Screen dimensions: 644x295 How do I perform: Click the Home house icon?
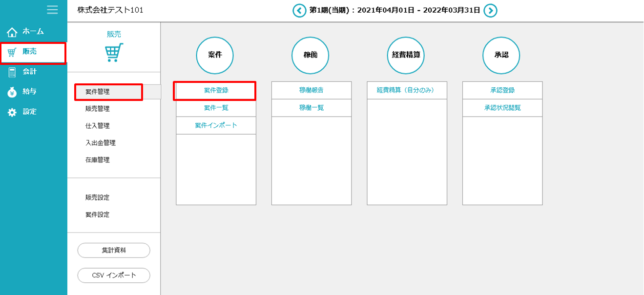(12, 32)
